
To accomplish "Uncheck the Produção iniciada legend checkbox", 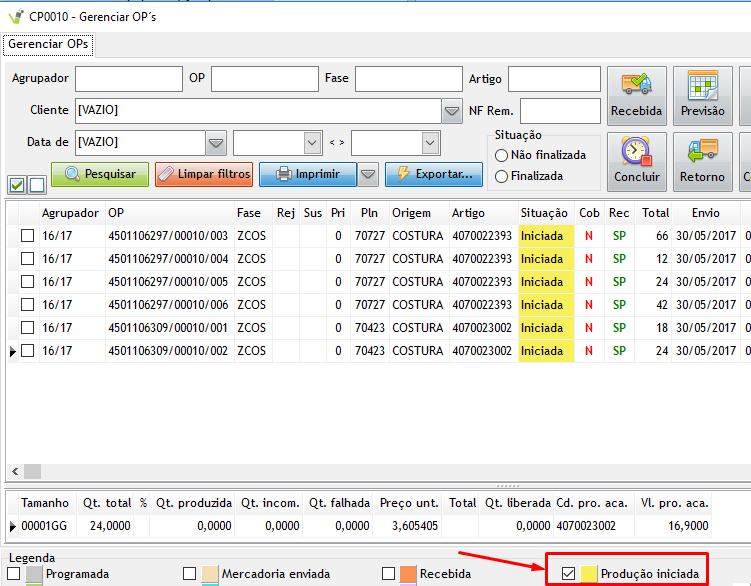I will (x=568, y=574).
